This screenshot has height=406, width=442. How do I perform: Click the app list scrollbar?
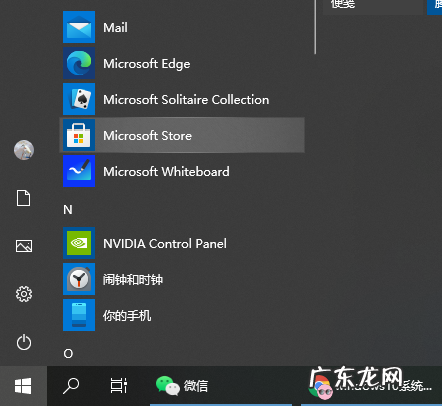[315, 27]
